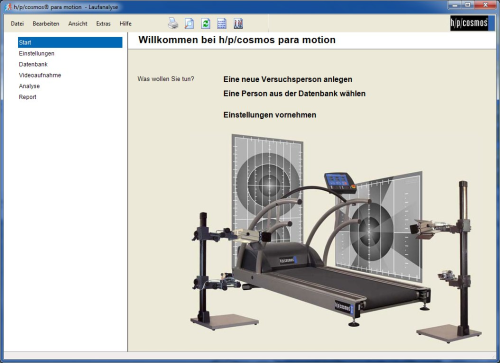This screenshot has width=500, height=363.
Task: Close the para motion window
Action: [485, 5]
